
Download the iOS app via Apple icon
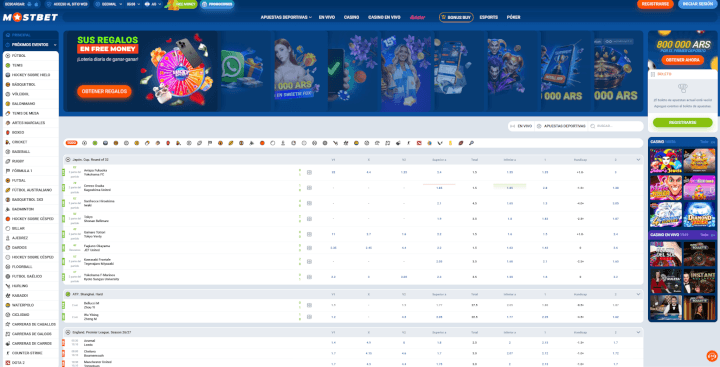(36, 4)
